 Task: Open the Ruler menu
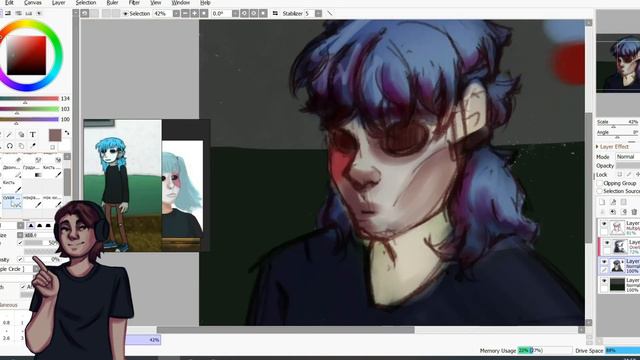(112, 2)
